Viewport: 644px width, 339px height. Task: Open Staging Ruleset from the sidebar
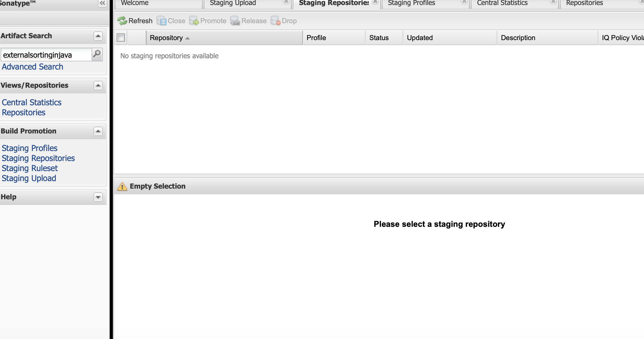pyautogui.click(x=30, y=168)
